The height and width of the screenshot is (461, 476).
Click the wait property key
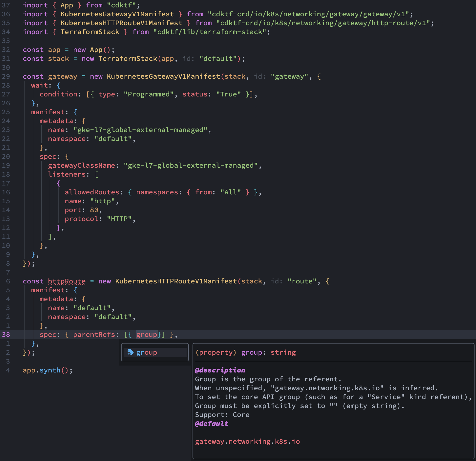point(39,85)
